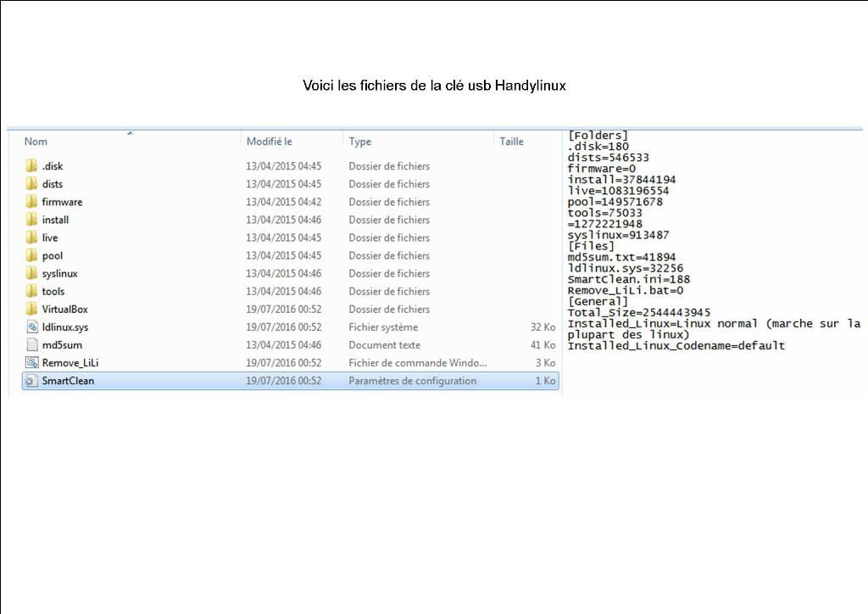Select the live folder name
Image resolution: width=868 pixels, height=614 pixels.
(x=50, y=237)
